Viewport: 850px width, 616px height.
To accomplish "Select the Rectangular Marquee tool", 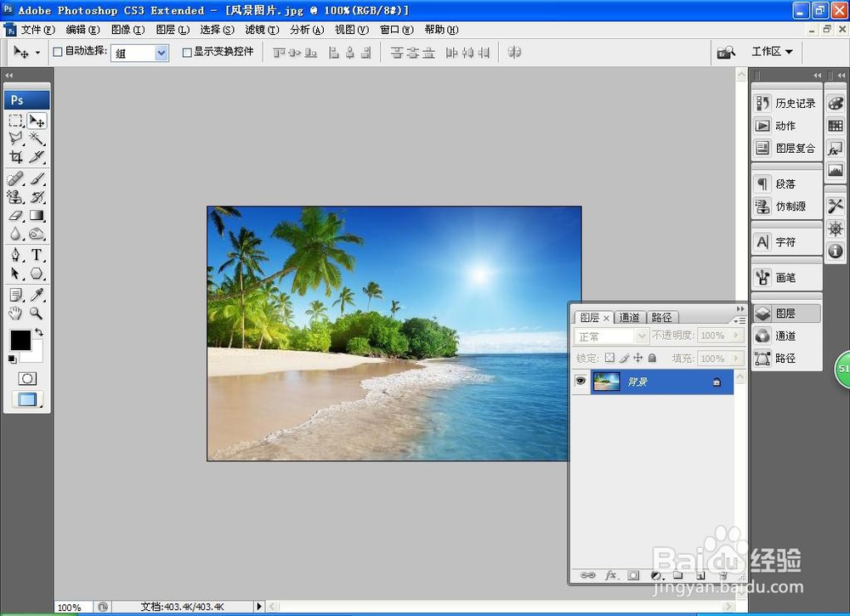I will pyautogui.click(x=15, y=121).
